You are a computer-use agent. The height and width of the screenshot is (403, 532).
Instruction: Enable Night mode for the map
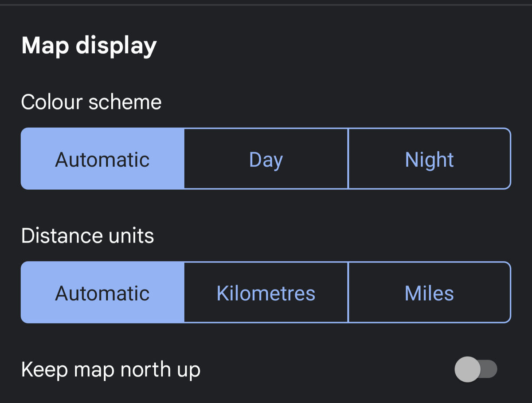pyautogui.click(x=429, y=159)
